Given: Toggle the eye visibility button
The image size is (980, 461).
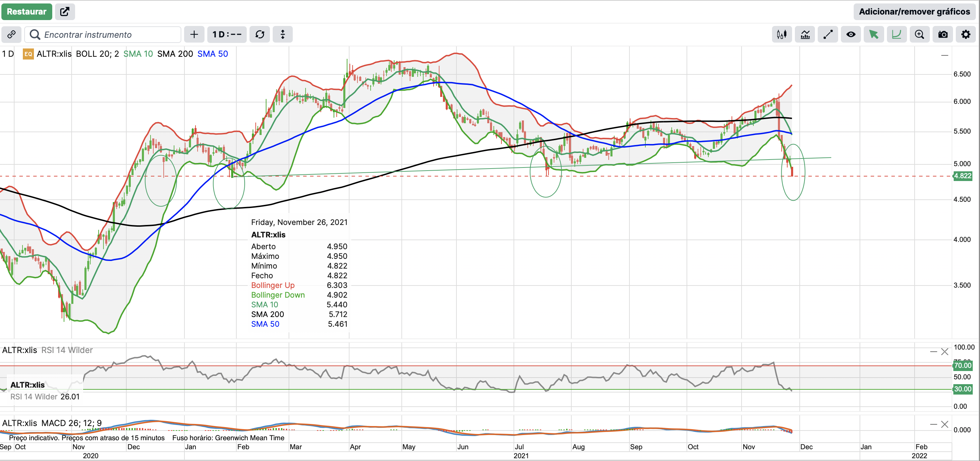Looking at the screenshot, I should [x=851, y=35].
